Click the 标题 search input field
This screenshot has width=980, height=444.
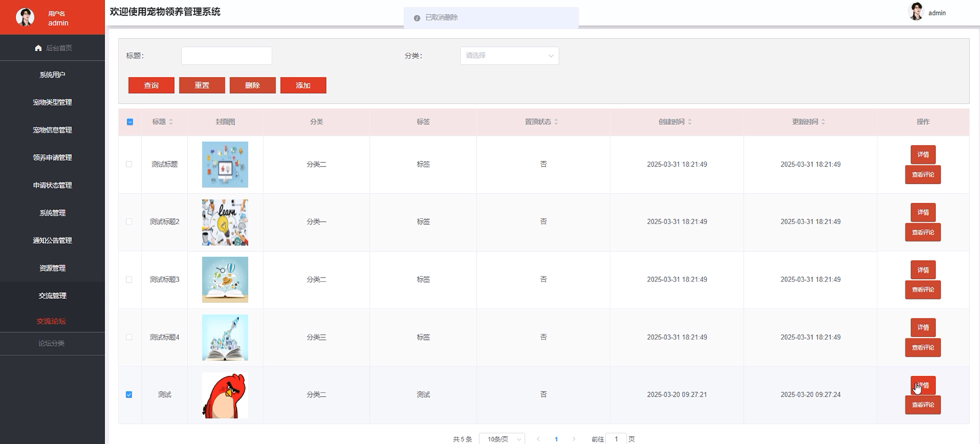[226, 56]
